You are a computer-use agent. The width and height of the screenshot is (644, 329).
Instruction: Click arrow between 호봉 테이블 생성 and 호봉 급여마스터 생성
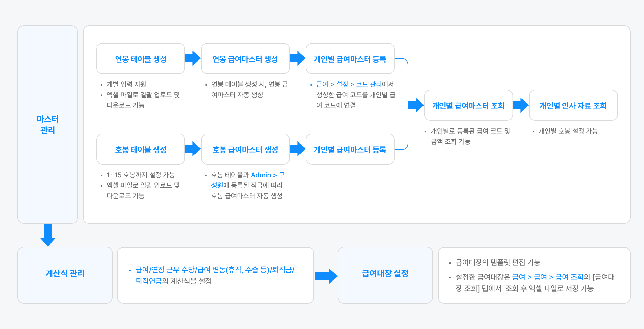[x=193, y=149]
